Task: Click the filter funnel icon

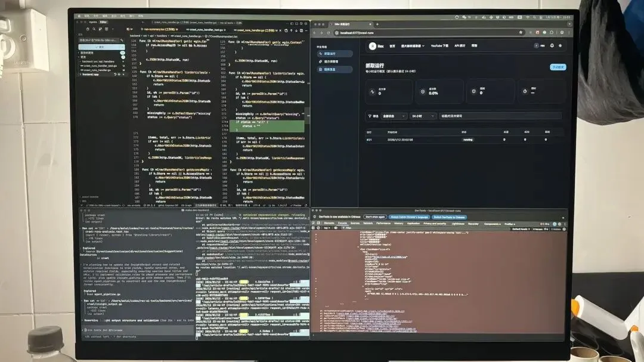Action: pos(370,116)
